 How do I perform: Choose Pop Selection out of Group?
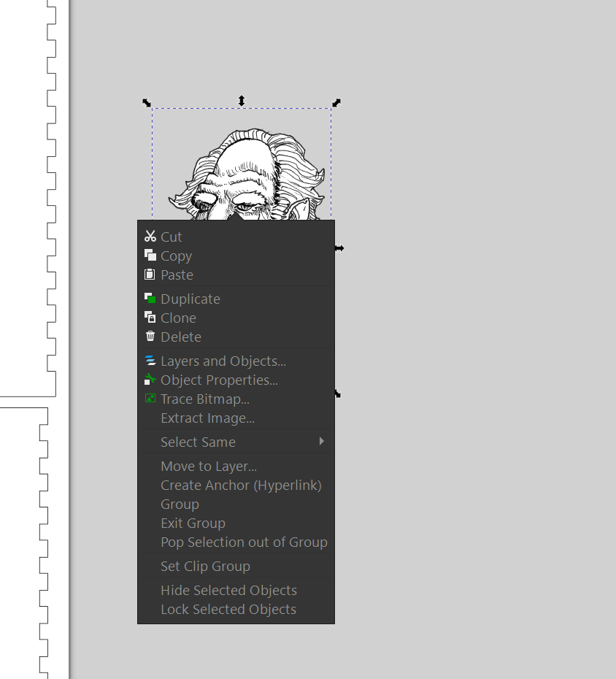[x=236, y=542]
